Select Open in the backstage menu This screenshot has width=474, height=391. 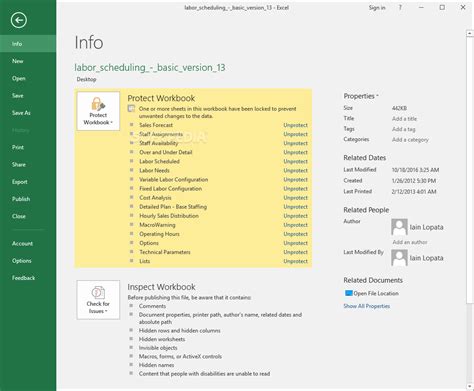coord(28,78)
